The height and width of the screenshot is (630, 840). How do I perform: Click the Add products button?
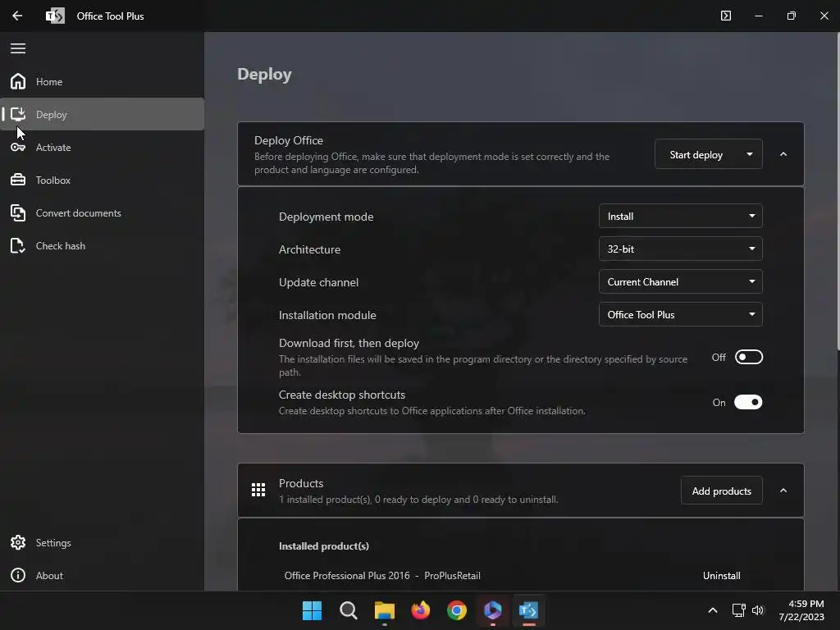coord(722,491)
